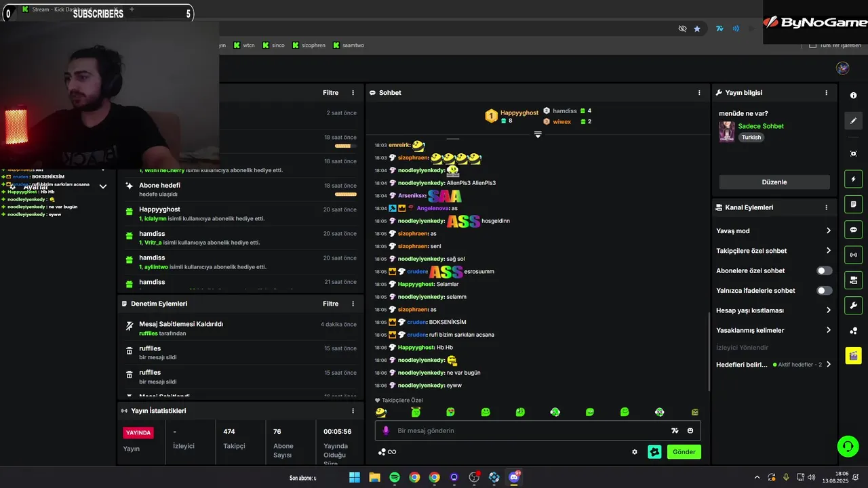Click the three-dots cluster icon in right sidebar

coord(853,331)
